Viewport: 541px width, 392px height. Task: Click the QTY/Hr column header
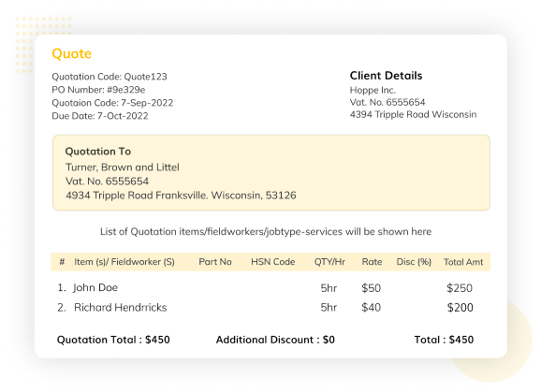[329, 262]
